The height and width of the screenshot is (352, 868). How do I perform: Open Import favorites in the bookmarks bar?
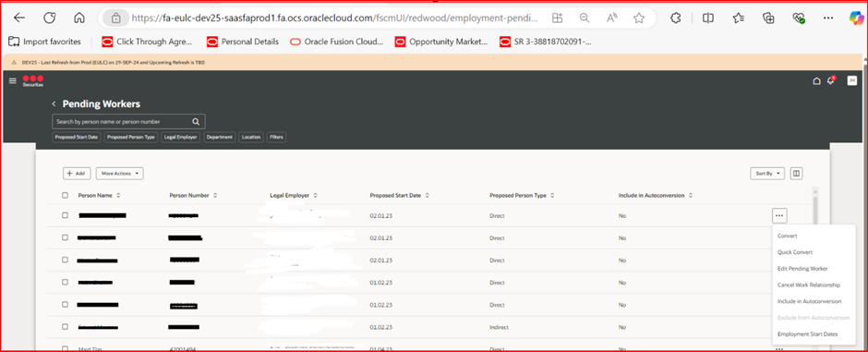coord(45,42)
